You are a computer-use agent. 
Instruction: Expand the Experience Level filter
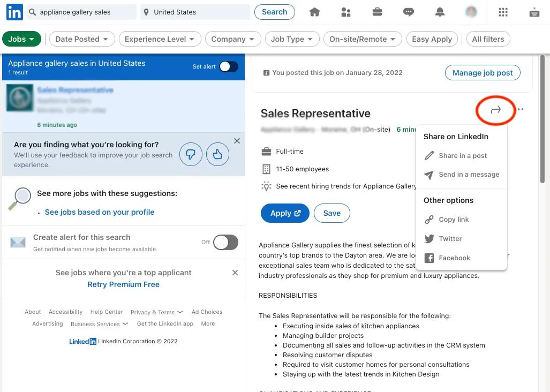[160, 39]
